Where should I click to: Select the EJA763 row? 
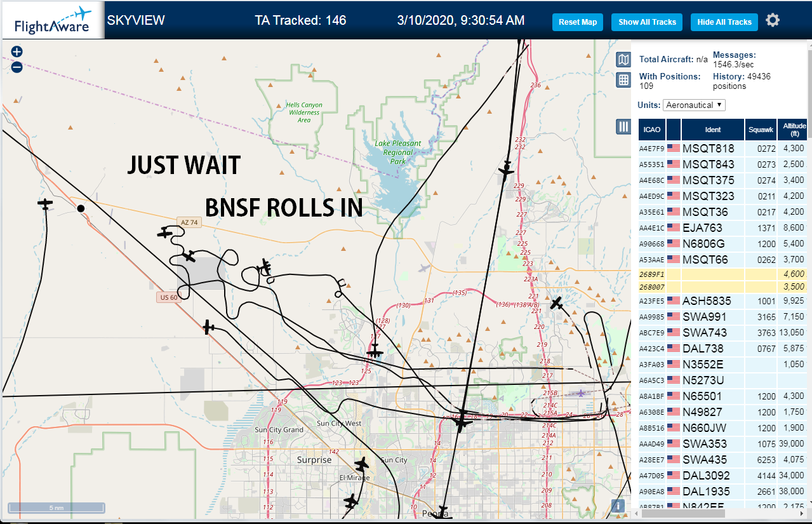click(723, 228)
